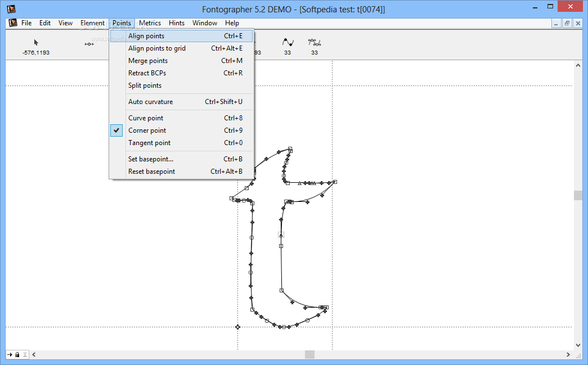Choose Reset basepoint
The width and height of the screenshot is (588, 365).
tap(182, 172)
